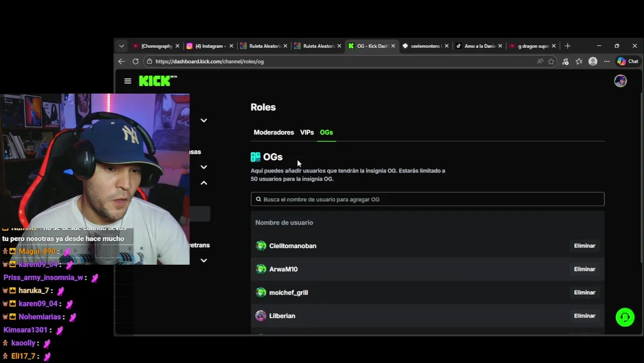The image size is (644, 363).
Task: Click the username ArwaM10
Action: [x=283, y=269]
